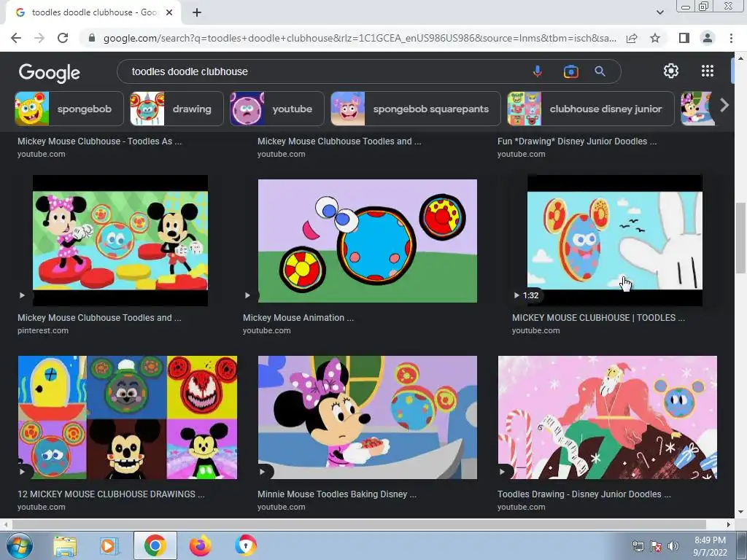Click the share page icon in address bar
The width and height of the screenshot is (747, 560).
632,38
